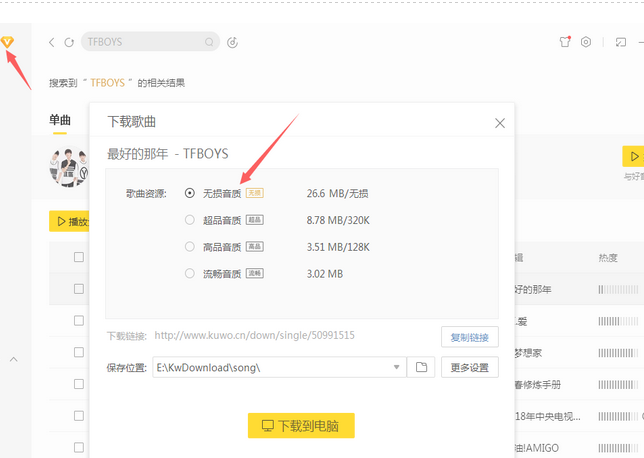Click the 超品 quality badge
The width and height of the screenshot is (644, 458).
tap(255, 220)
